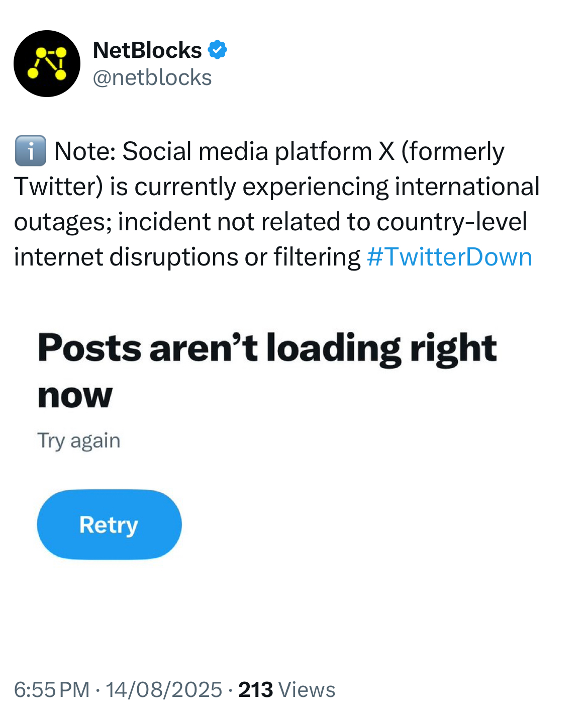
Task: Click the 'Try again' text
Action: click(x=79, y=440)
